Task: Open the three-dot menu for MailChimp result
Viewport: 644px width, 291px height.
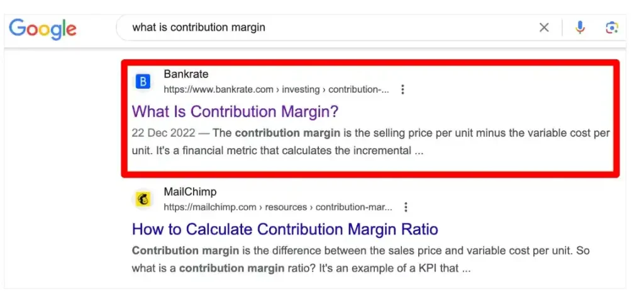Action: tap(406, 207)
